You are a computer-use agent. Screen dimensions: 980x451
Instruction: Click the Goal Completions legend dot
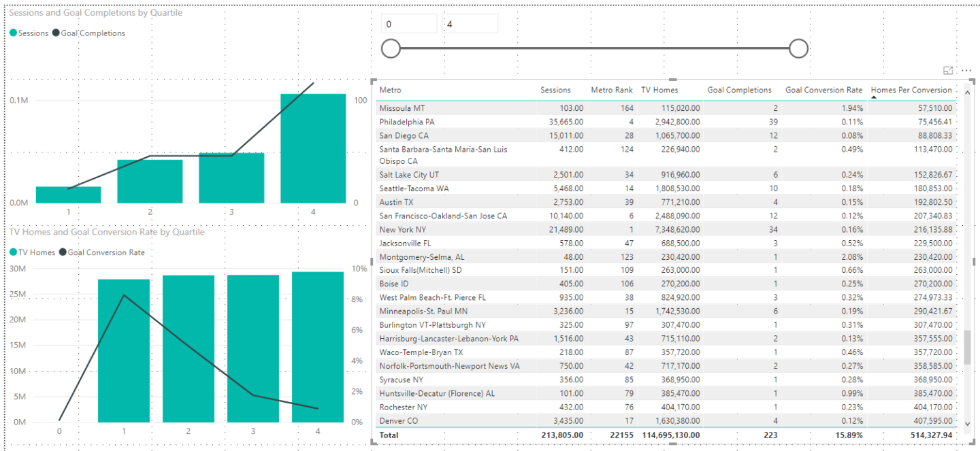(x=56, y=33)
